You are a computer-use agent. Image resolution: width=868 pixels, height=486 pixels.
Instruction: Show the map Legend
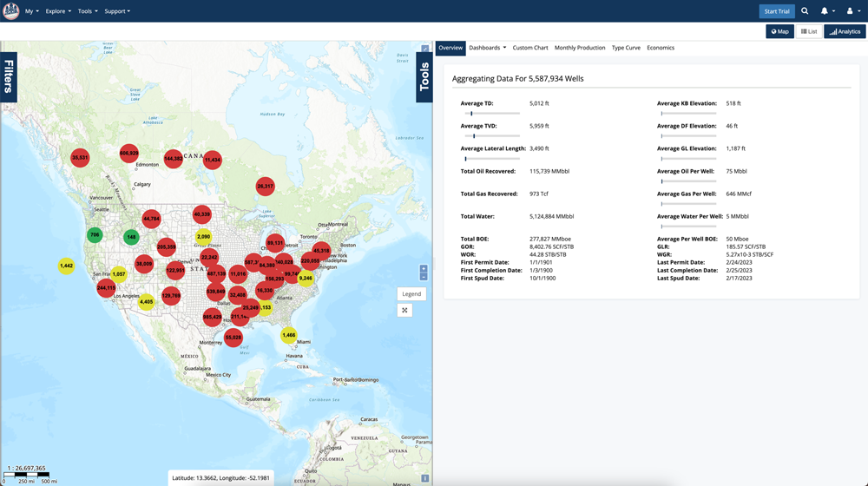point(411,293)
